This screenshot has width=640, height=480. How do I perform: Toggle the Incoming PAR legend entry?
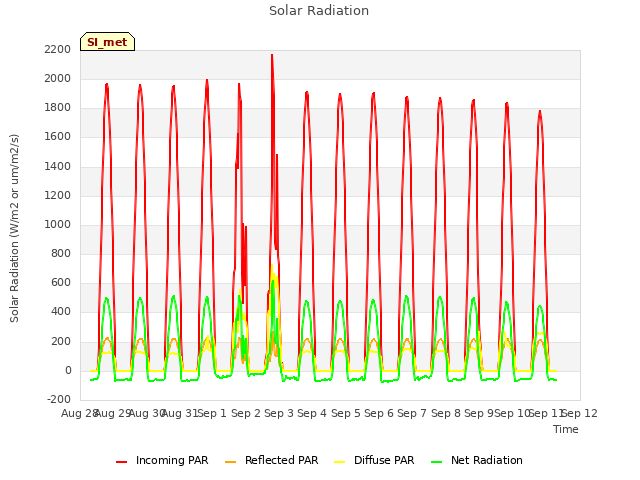pyautogui.click(x=162, y=460)
